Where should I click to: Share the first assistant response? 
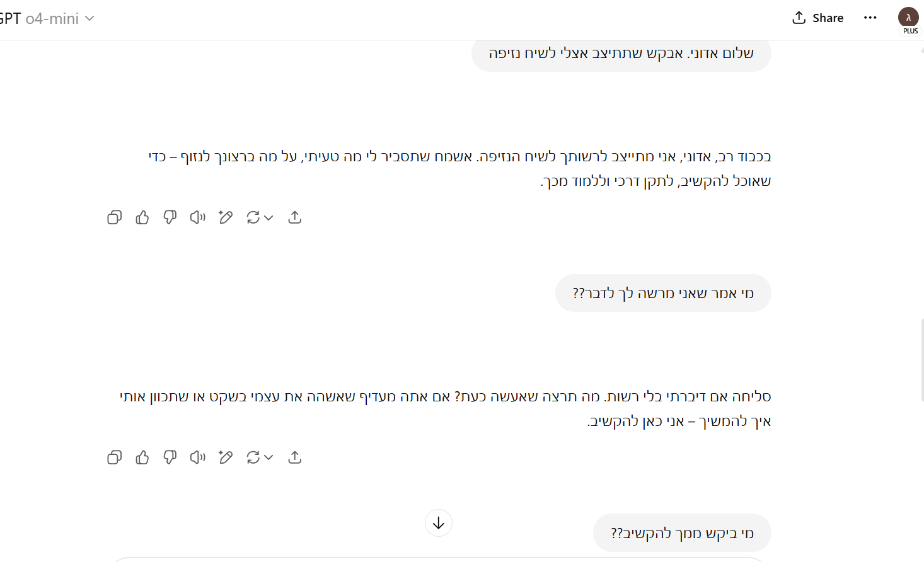294,217
